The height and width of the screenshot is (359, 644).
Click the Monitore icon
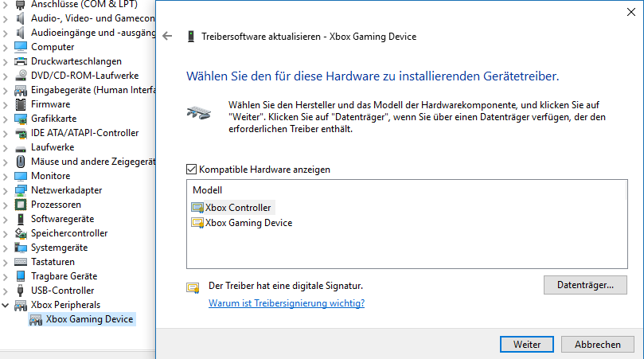click(x=20, y=176)
